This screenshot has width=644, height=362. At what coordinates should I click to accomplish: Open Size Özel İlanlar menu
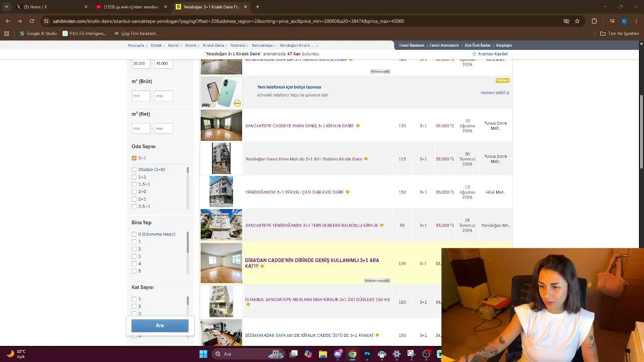[x=477, y=45]
